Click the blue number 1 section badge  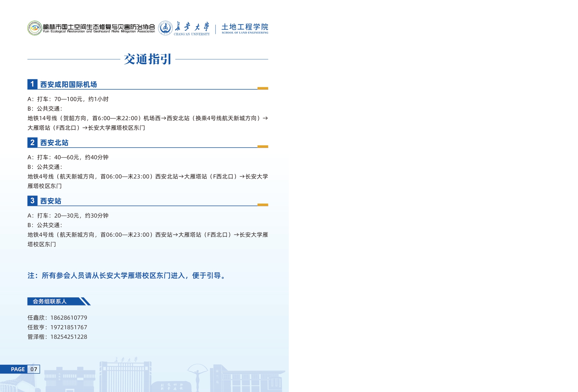(32, 84)
